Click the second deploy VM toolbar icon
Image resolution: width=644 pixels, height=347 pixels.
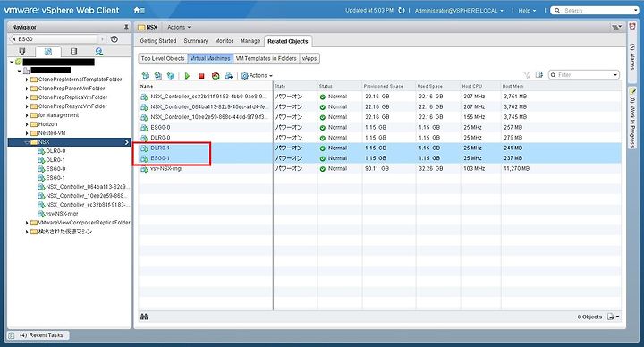click(x=158, y=76)
